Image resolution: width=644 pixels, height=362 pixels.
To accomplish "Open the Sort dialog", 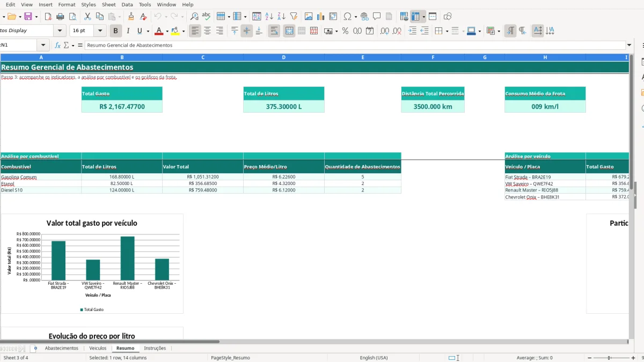I will [257, 17].
